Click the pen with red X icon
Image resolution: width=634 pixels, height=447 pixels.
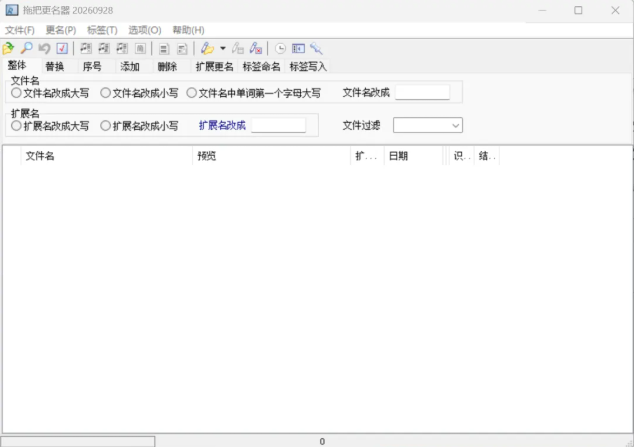pyautogui.click(x=256, y=48)
